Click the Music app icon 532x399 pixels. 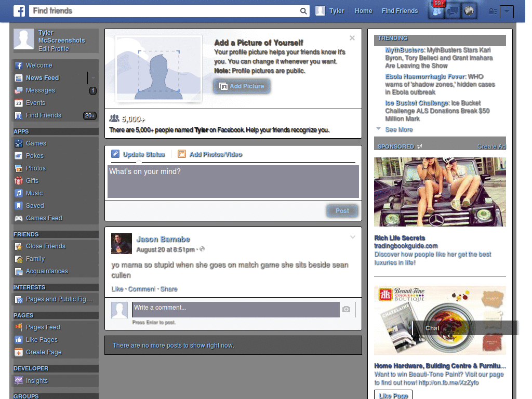coord(19,193)
